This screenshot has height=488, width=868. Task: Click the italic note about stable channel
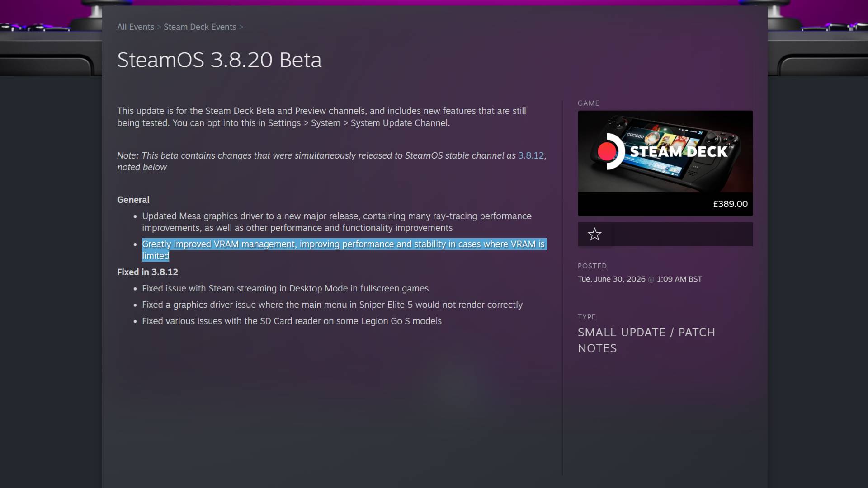point(332,161)
